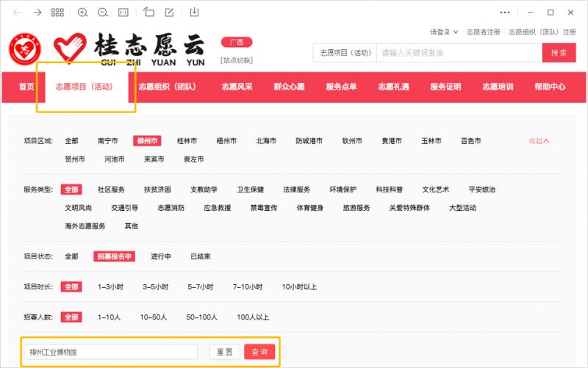
Task: Click the 重置 reset button
Action: point(225,352)
